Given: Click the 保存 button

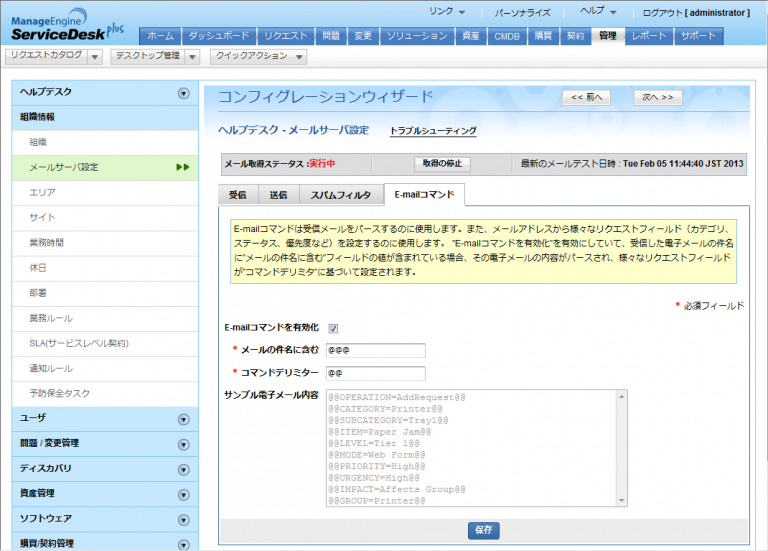Looking at the screenshot, I should click(x=483, y=531).
